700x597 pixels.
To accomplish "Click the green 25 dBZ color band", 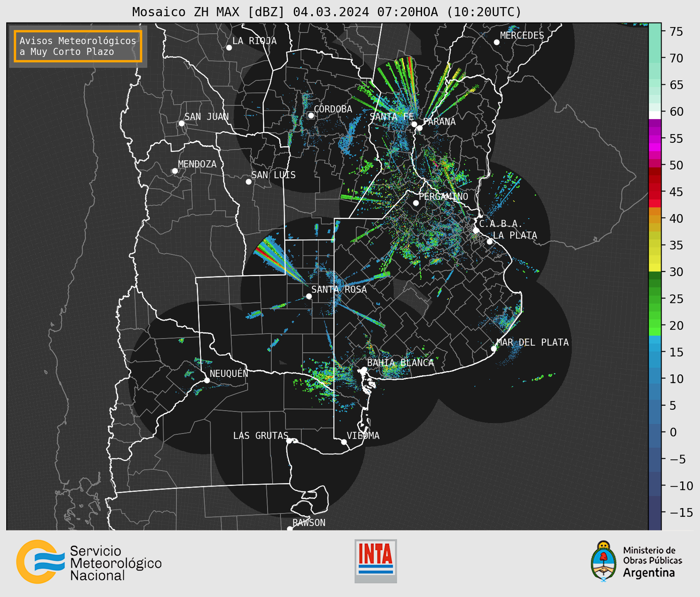I will click(655, 299).
